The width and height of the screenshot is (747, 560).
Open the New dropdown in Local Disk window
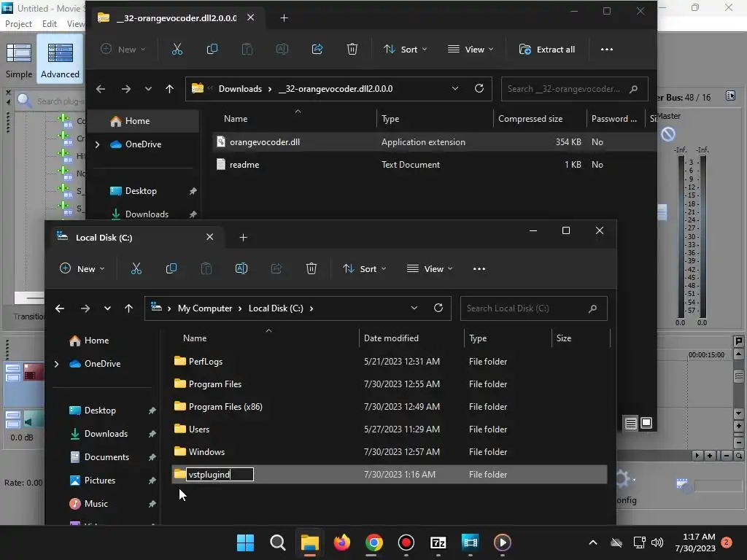coord(82,268)
